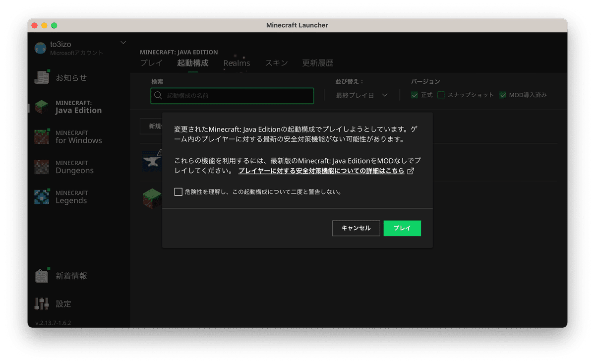Click the grass block installation icon behind dialog
Viewport: 595px width, 364px height.
(152, 198)
